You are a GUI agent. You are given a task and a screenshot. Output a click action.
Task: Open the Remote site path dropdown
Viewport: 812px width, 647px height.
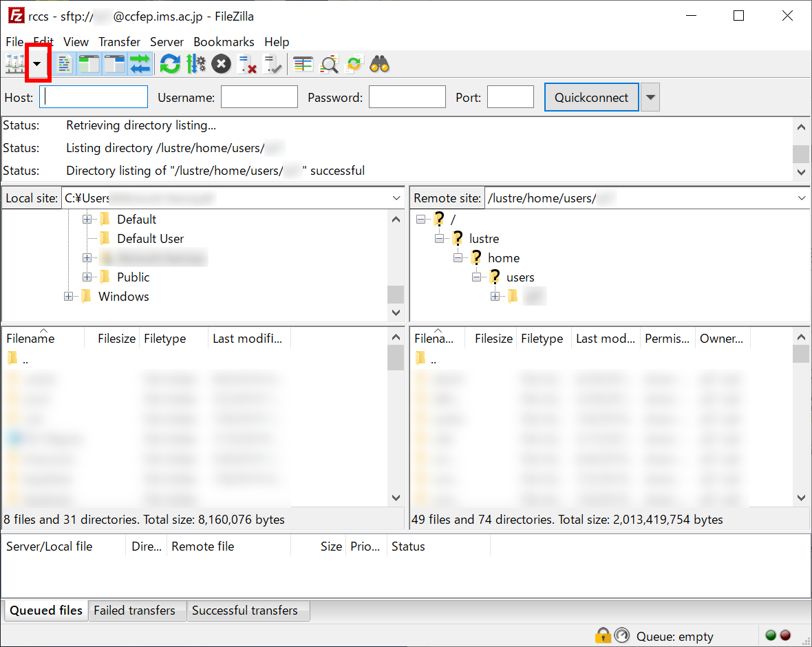802,198
